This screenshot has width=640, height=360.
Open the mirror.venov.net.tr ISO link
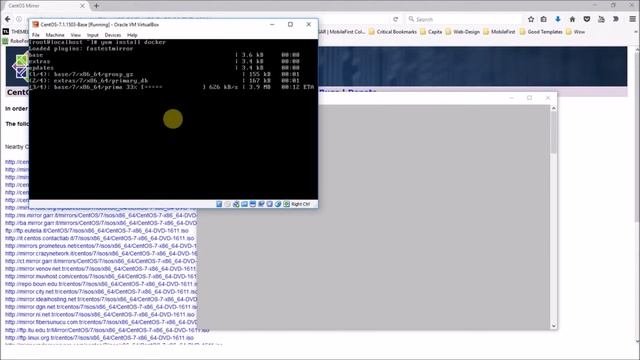(100, 269)
